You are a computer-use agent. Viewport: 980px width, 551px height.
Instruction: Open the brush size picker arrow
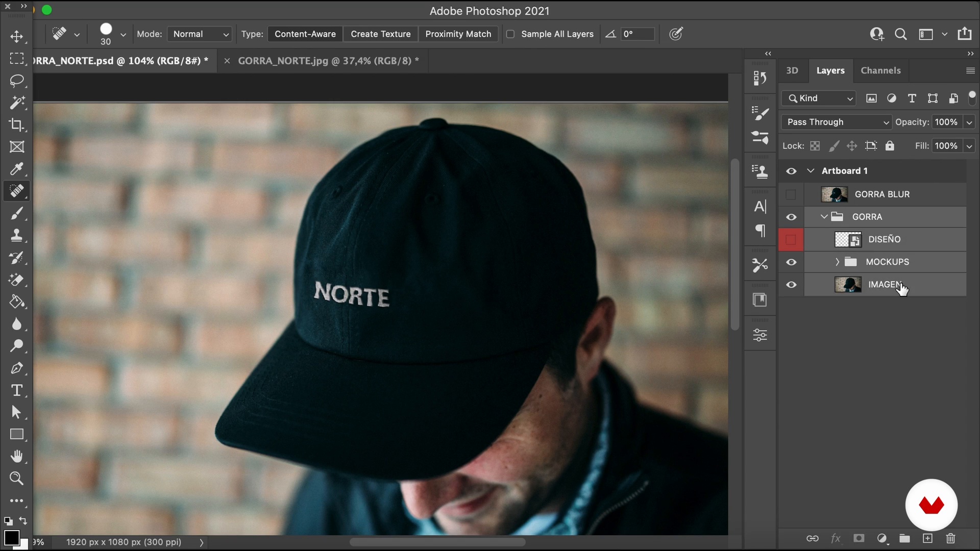(x=123, y=35)
